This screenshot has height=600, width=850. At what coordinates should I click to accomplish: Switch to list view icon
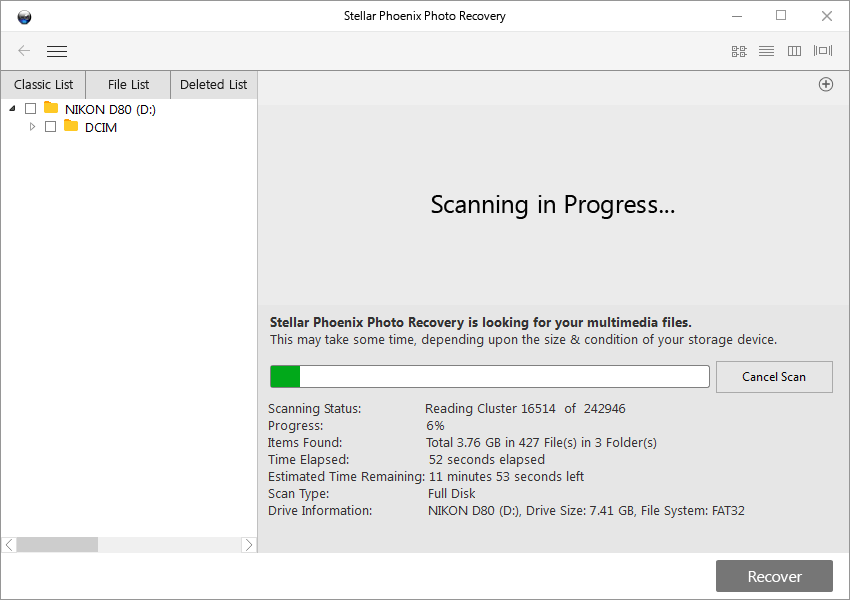point(767,51)
